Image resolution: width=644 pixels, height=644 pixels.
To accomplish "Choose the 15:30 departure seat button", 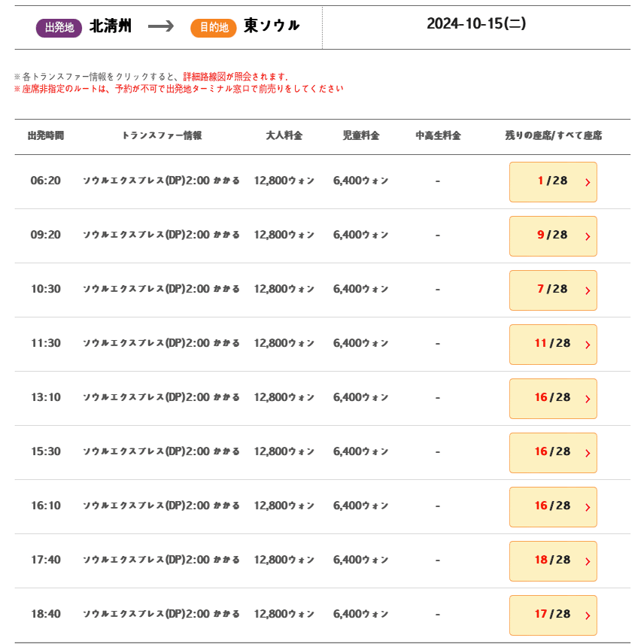I will [552, 452].
